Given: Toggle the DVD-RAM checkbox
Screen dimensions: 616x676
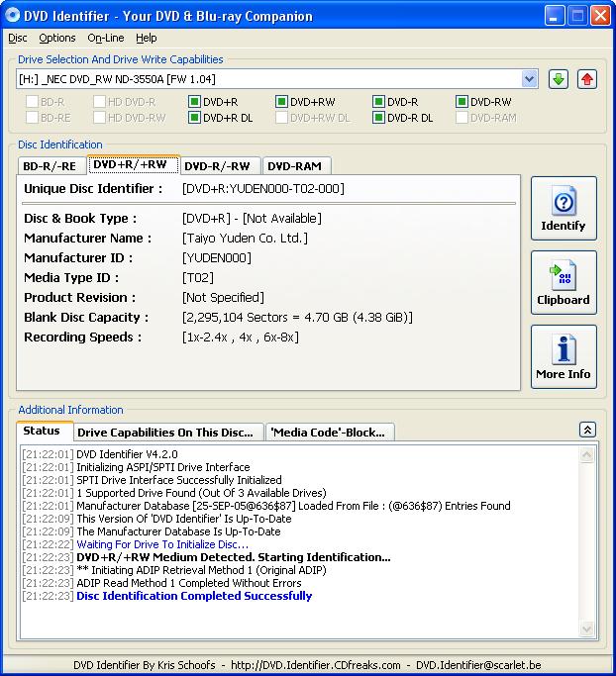Looking at the screenshot, I should (462, 117).
